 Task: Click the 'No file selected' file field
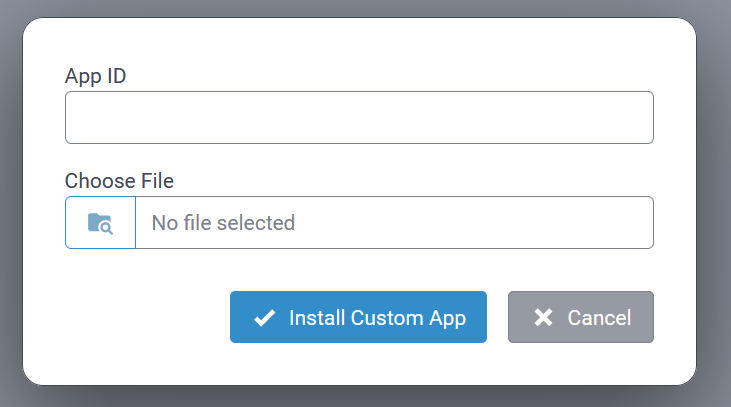(394, 222)
